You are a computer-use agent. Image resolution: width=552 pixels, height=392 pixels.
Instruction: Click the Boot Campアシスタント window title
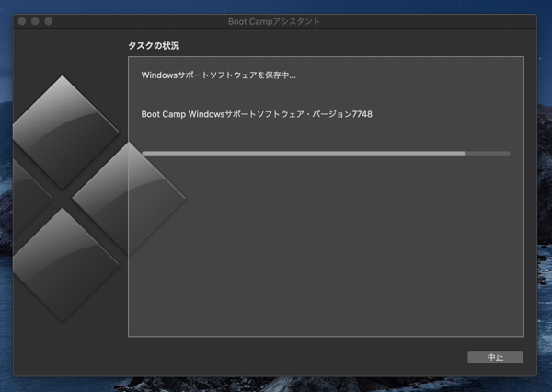(274, 21)
